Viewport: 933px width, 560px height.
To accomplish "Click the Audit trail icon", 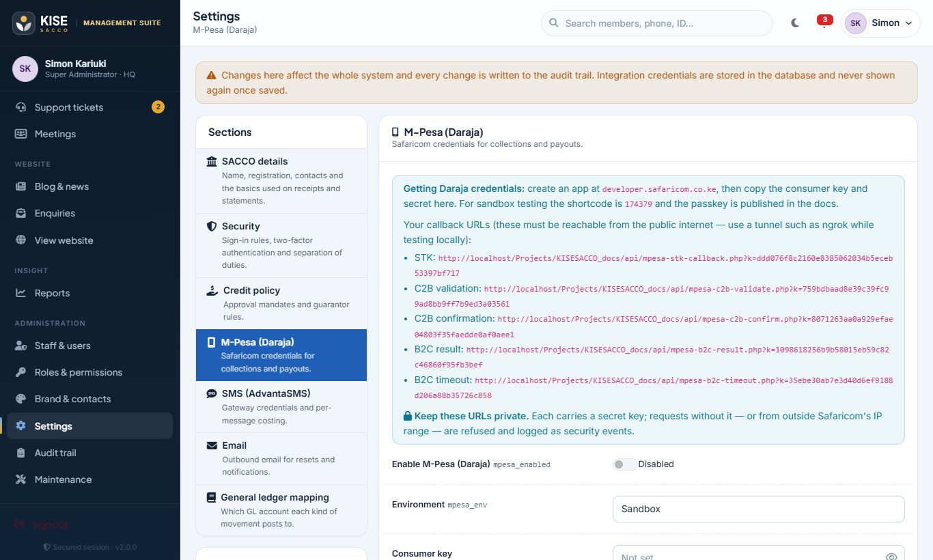I will coord(21,453).
